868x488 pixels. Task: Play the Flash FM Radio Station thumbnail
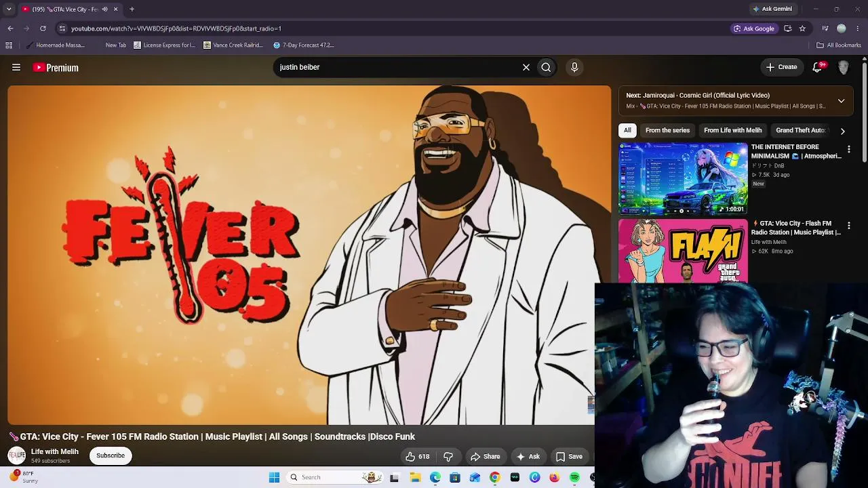pyautogui.click(x=683, y=250)
